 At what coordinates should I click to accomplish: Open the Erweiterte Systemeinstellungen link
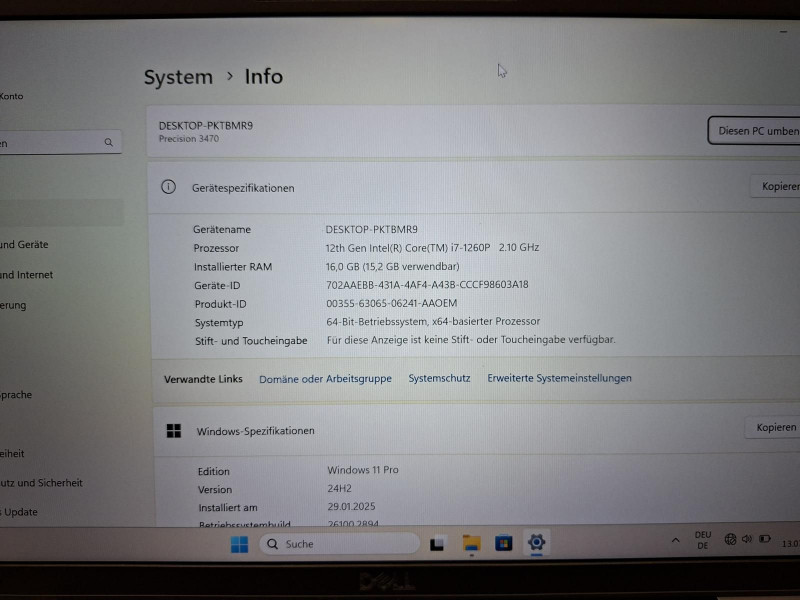tap(559, 378)
